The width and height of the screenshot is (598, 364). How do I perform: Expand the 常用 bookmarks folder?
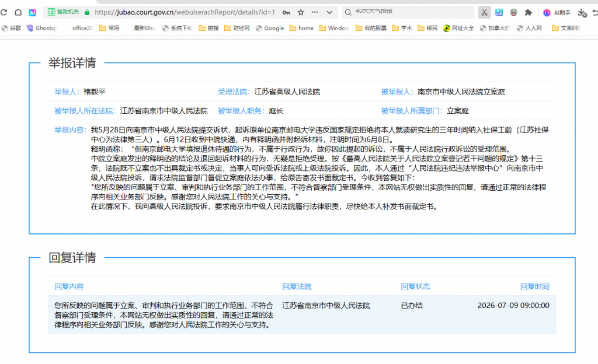pyautogui.click(x=109, y=28)
